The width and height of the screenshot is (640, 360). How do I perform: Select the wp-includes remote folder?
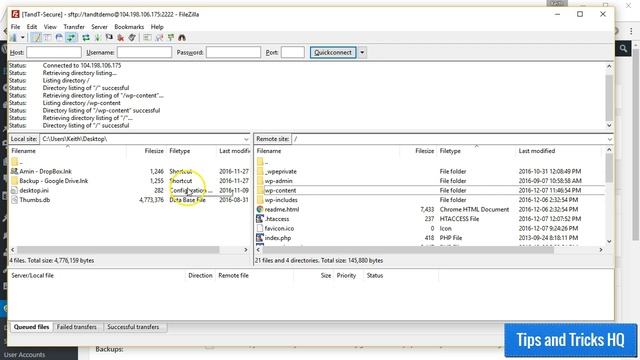pyautogui.click(x=281, y=200)
